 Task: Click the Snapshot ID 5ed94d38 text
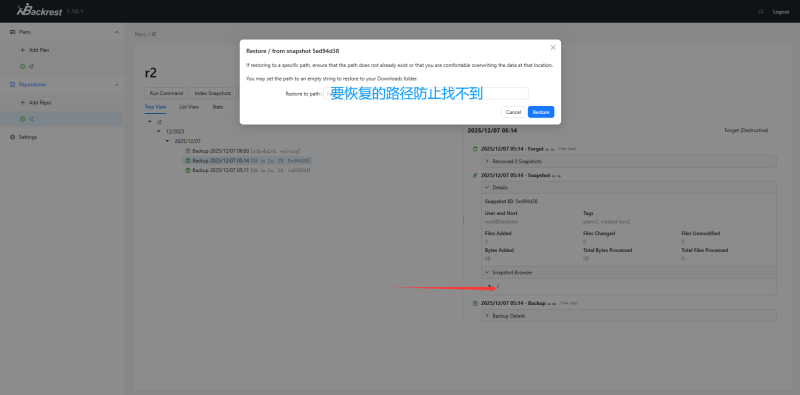(x=511, y=201)
